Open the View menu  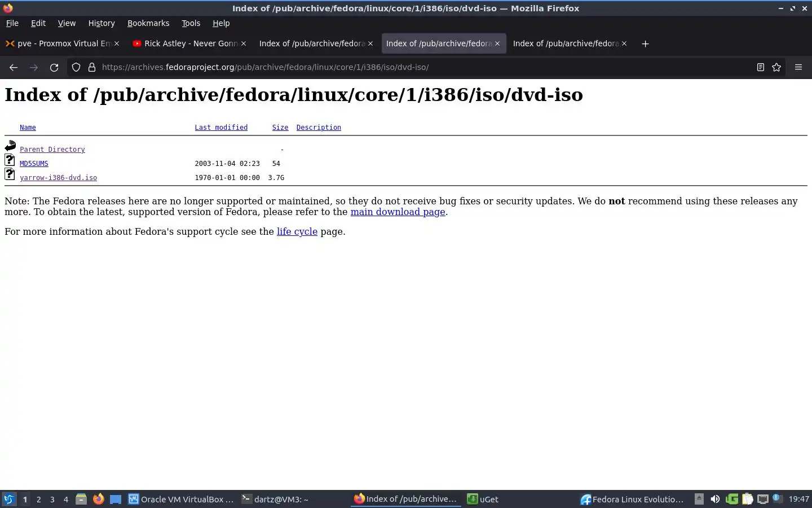point(67,23)
